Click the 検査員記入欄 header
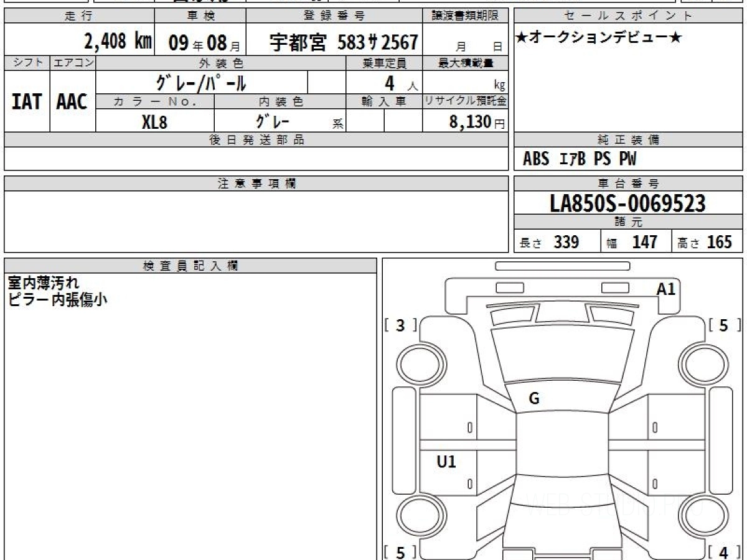 (190, 266)
